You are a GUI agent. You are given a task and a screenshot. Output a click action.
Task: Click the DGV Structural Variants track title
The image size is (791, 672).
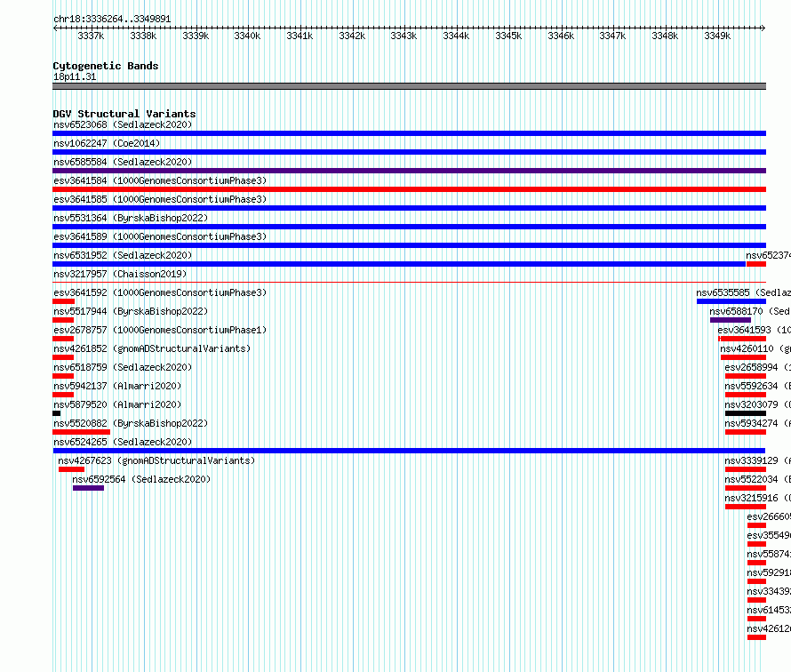[124, 114]
